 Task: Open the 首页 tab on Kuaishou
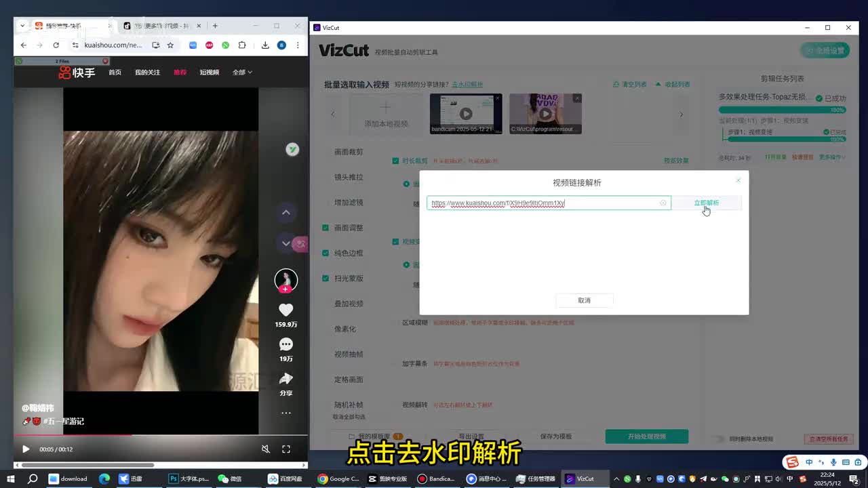point(115,73)
